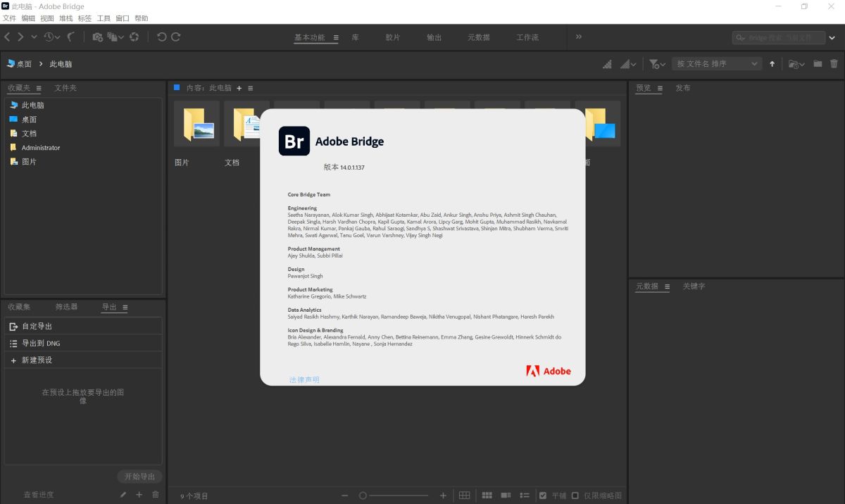
Task: Open the 文件 menu
Action: 9,18
